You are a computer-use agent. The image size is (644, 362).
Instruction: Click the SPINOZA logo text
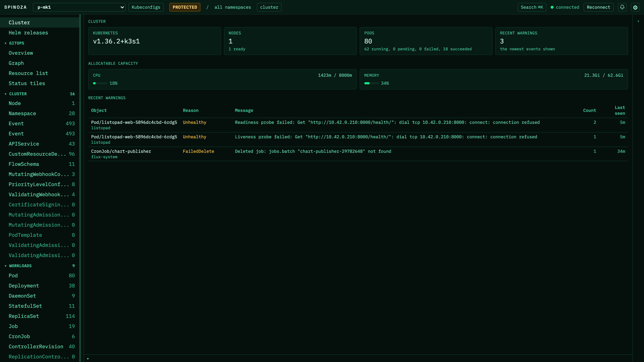click(x=16, y=7)
